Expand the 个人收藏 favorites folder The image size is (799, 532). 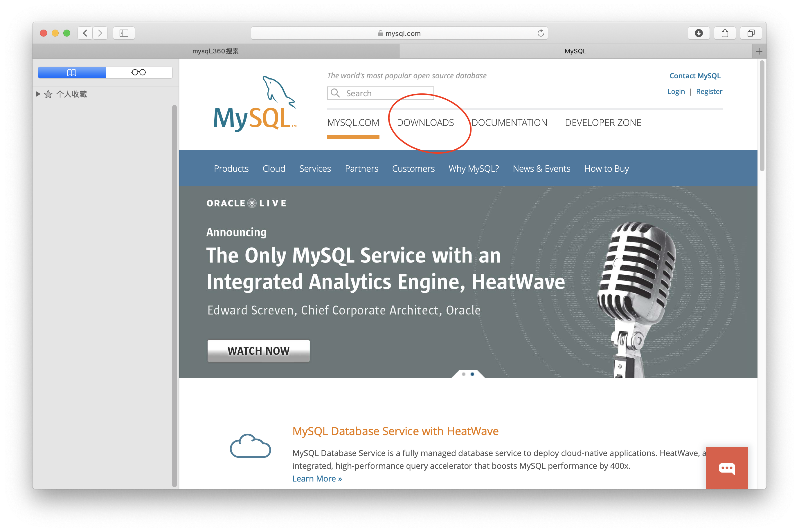click(38, 94)
